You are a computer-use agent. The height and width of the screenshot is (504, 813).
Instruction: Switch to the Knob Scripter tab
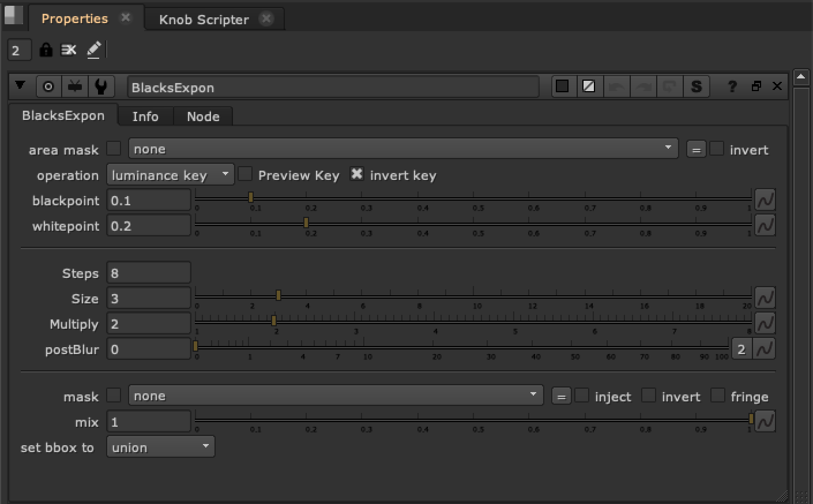pyautogui.click(x=204, y=19)
